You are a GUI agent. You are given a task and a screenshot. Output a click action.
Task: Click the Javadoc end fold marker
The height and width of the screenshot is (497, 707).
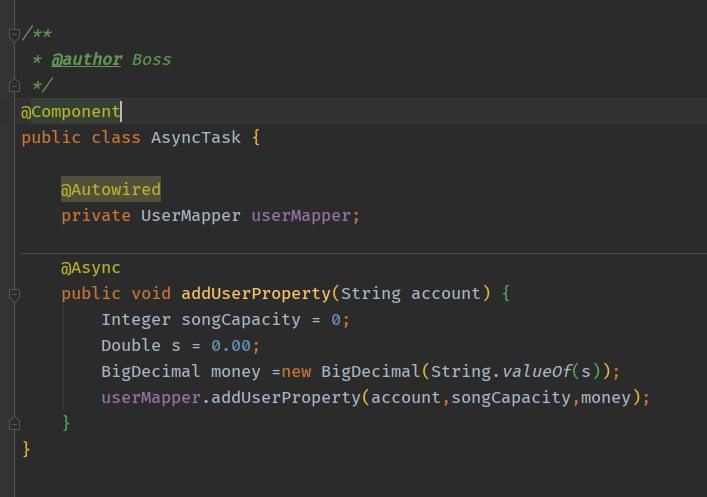pos(14,86)
